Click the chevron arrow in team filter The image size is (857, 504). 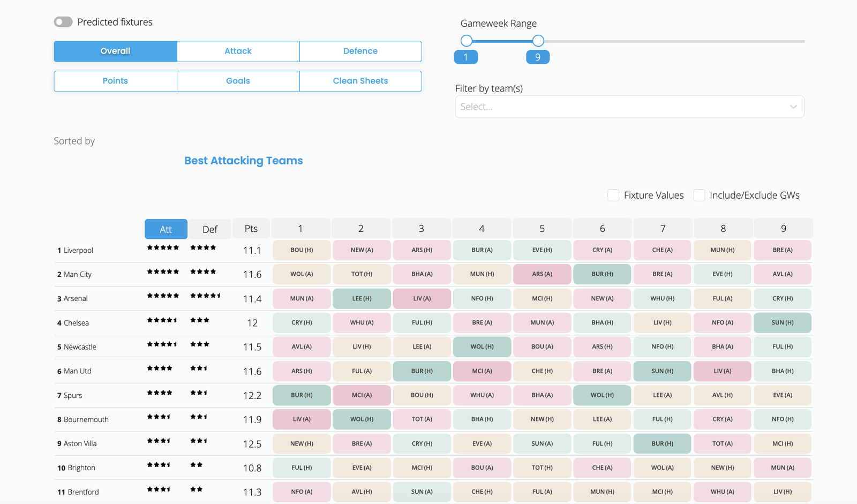point(793,107)
